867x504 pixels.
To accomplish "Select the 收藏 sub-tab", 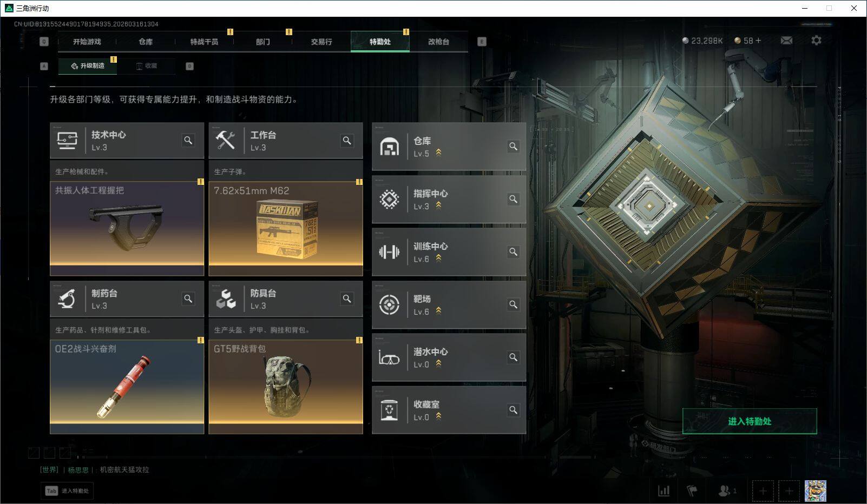I will pos(146,66).
